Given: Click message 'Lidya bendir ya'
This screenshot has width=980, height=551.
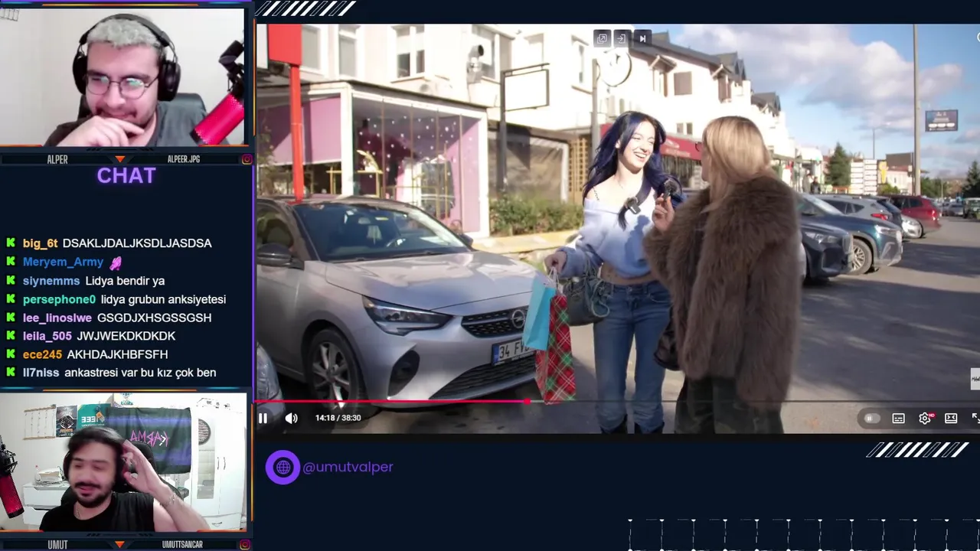Looking at the screenshot, I should click(x=125, y=281).
